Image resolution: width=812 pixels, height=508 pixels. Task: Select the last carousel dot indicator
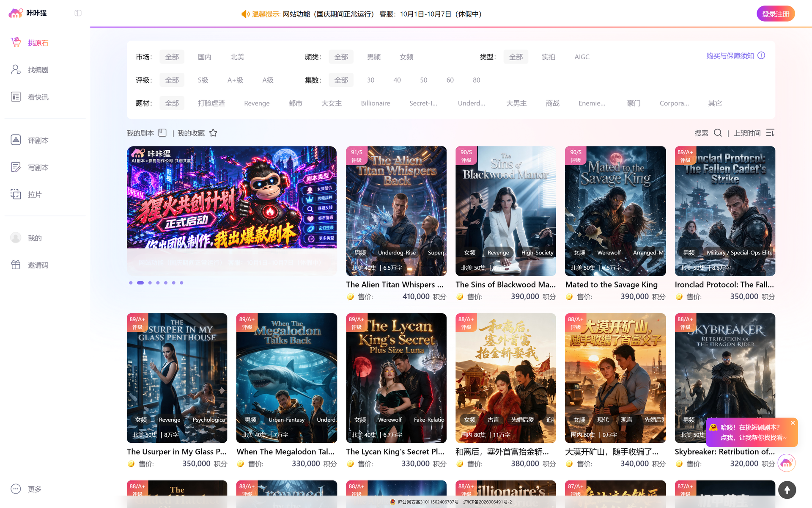[181, 283]
